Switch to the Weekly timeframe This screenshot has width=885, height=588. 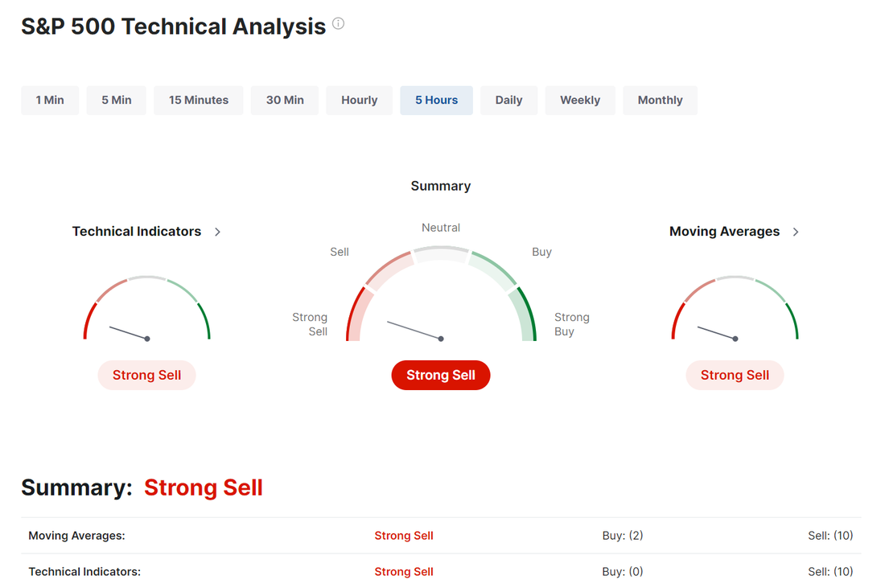(x=580, y=101)
